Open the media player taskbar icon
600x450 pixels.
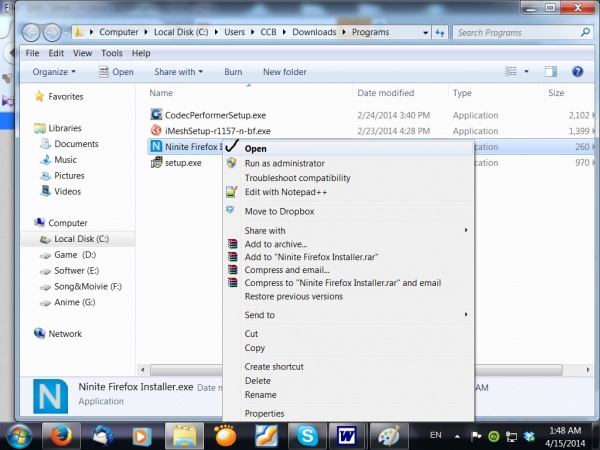click(142, 436)
